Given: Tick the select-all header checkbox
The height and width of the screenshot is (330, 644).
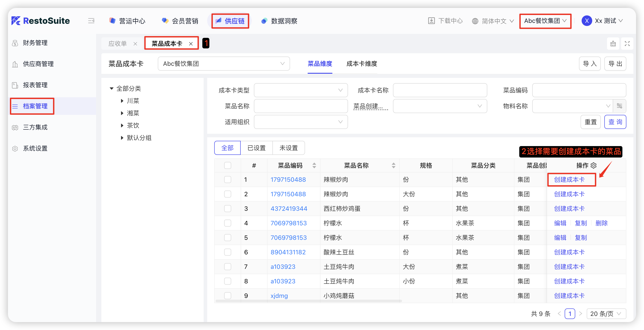Looking at the screenshot, I should (227, 165).
